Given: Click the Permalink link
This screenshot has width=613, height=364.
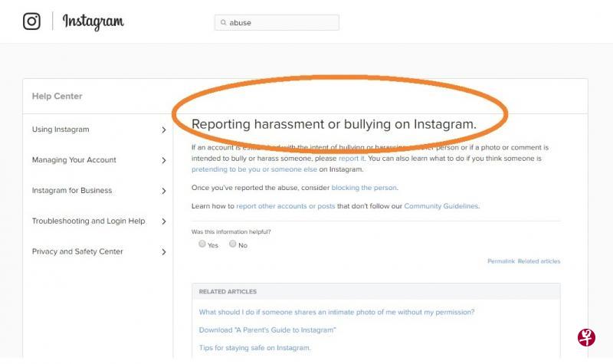Looking at the screenshot, I should [x=501, y=261].
